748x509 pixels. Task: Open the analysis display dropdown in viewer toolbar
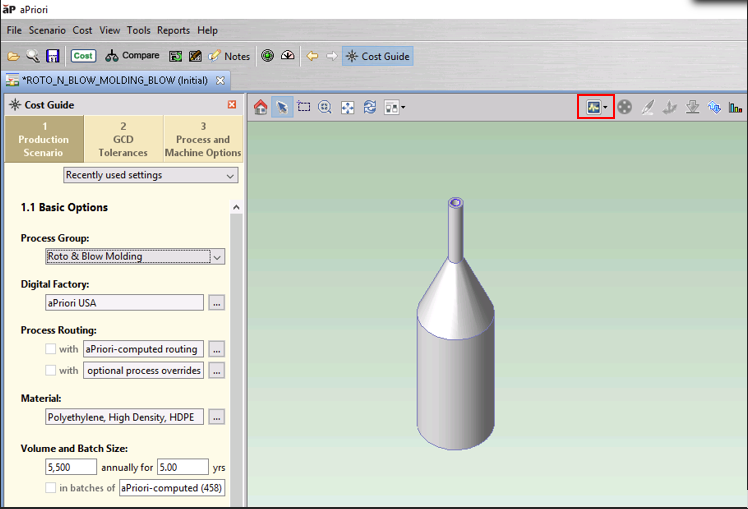[596, 107]
